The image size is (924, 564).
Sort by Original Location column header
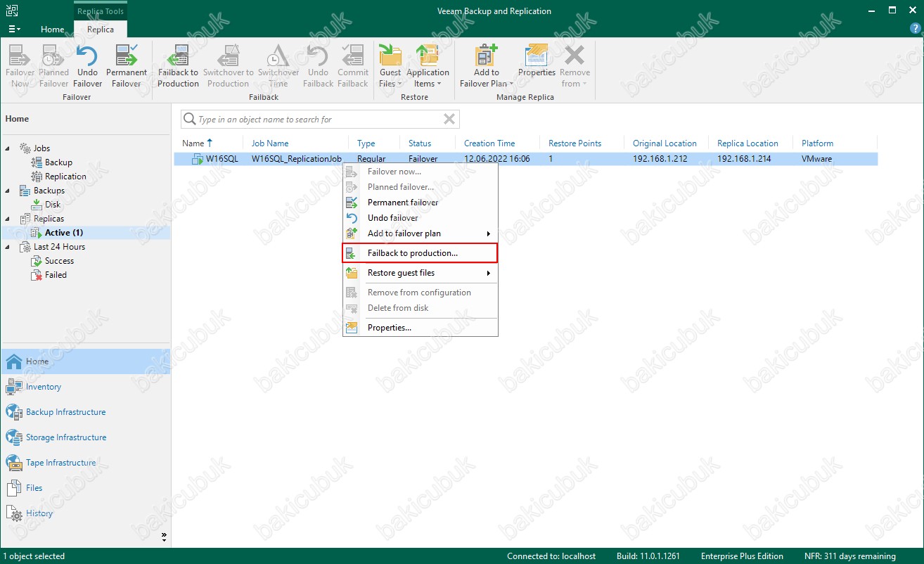665,143
